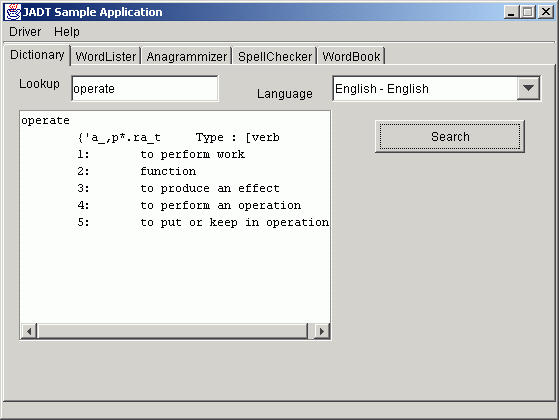
Task: Close the JADT Sample Application window
Action: click(546, 12)
